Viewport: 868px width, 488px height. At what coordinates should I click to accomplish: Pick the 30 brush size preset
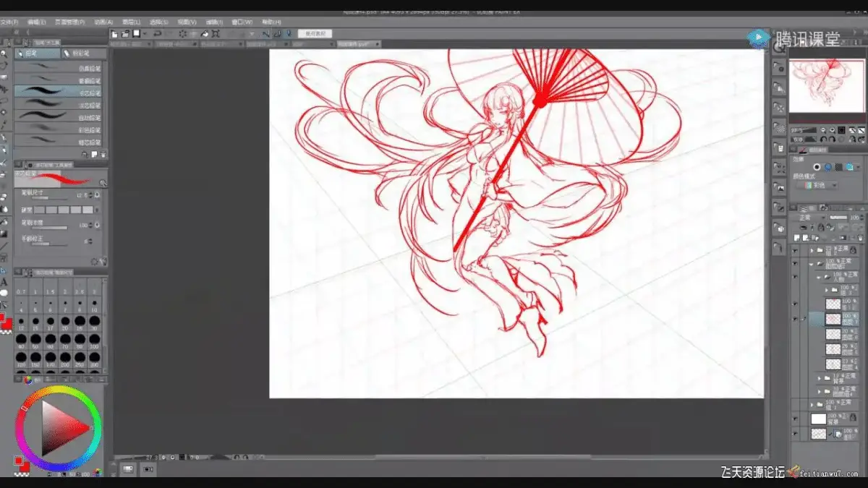[95, 322]
